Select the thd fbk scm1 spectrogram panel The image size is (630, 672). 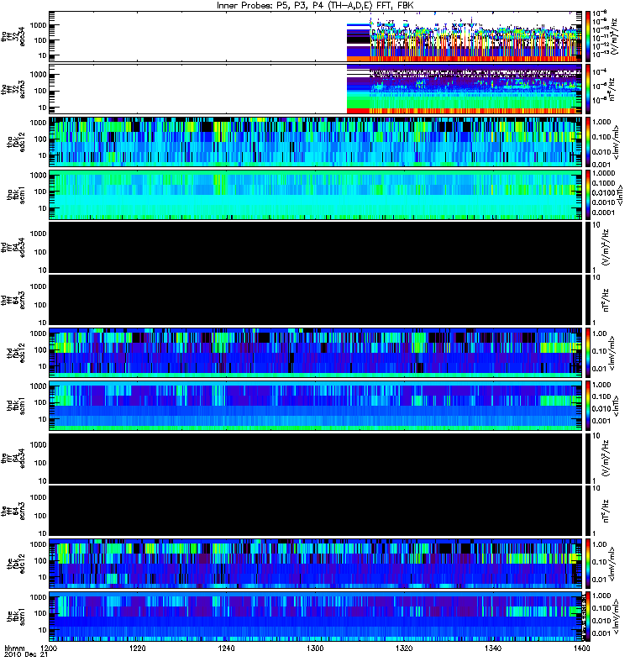tap(316, 406)
